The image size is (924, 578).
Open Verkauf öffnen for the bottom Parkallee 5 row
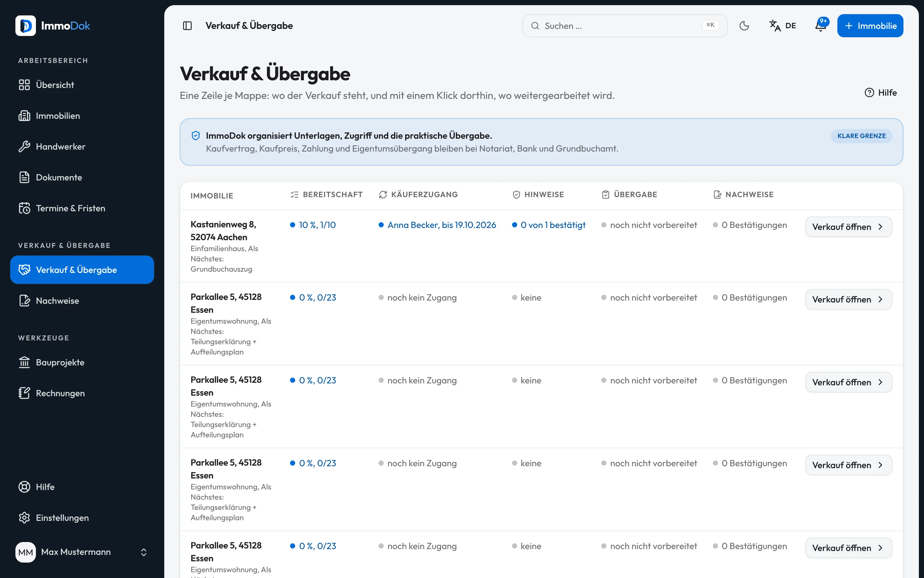848,548
